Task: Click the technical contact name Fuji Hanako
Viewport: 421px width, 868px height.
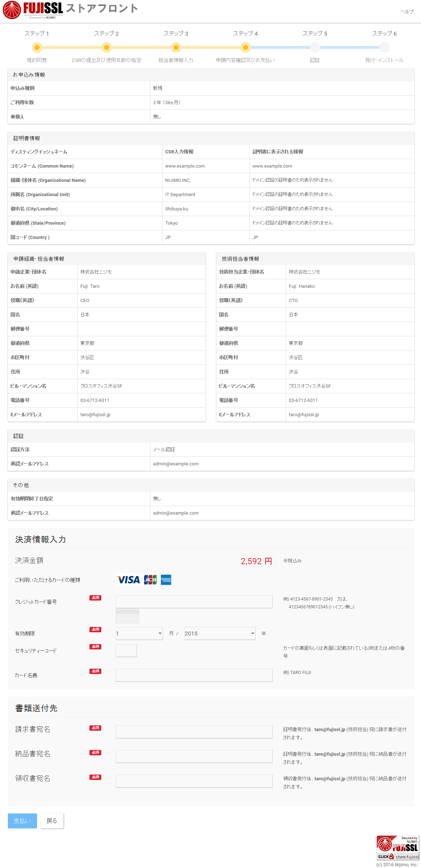Action: pos(302,286)
